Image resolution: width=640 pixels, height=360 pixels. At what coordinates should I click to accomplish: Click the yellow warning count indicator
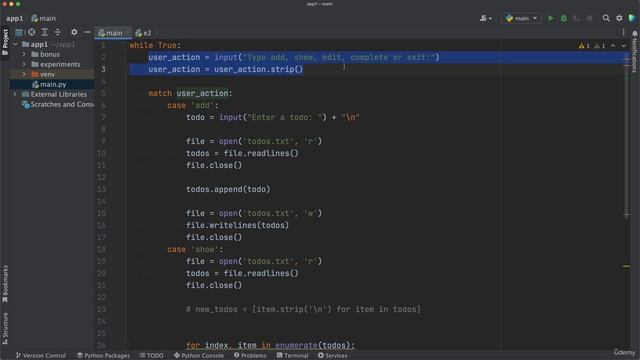584,46
